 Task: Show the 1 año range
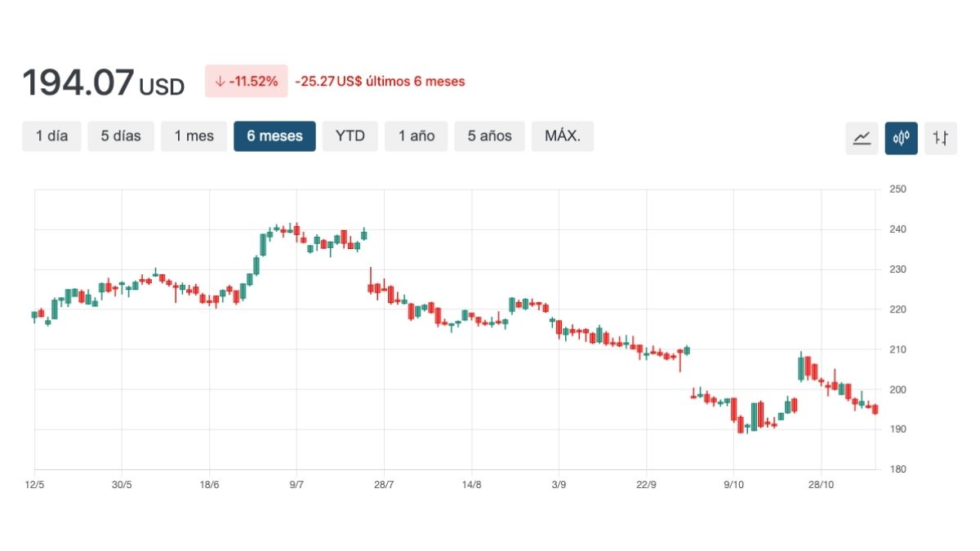click(x=416, y=136)
